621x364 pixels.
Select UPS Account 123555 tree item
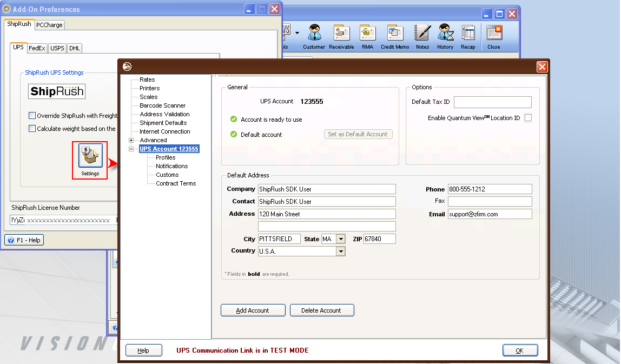[169, 149]
